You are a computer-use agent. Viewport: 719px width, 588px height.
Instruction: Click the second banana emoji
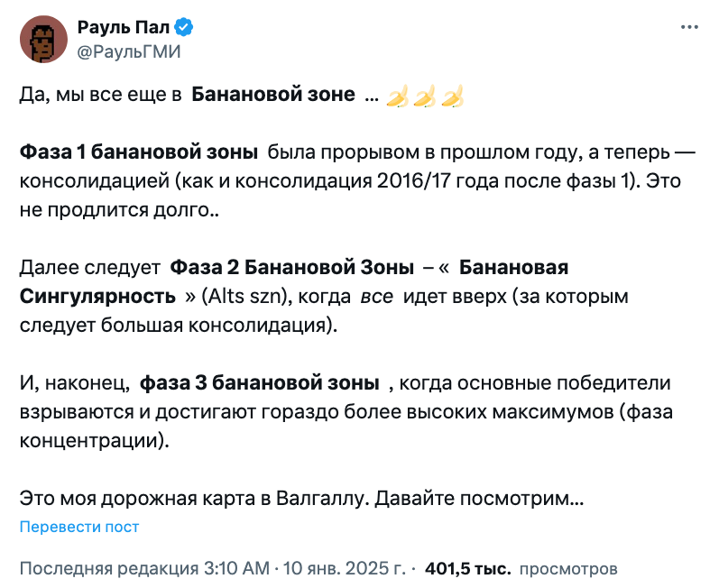(x=425, y=96)
